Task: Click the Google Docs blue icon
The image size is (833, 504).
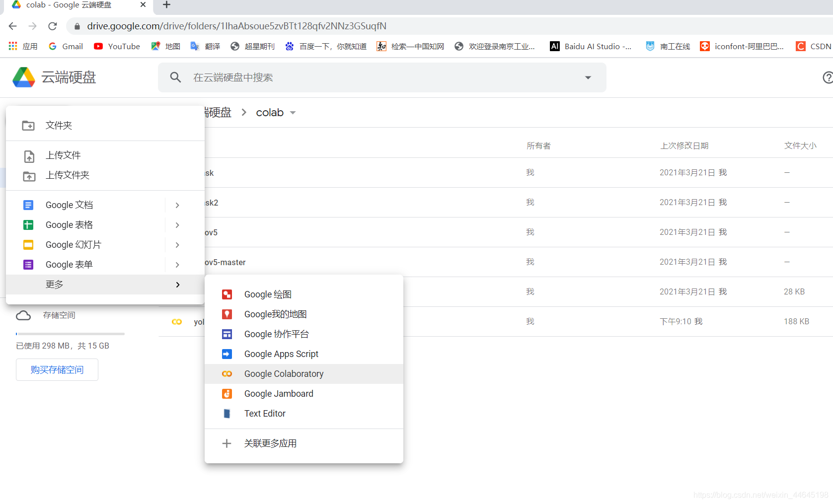Action: [28, 205]
